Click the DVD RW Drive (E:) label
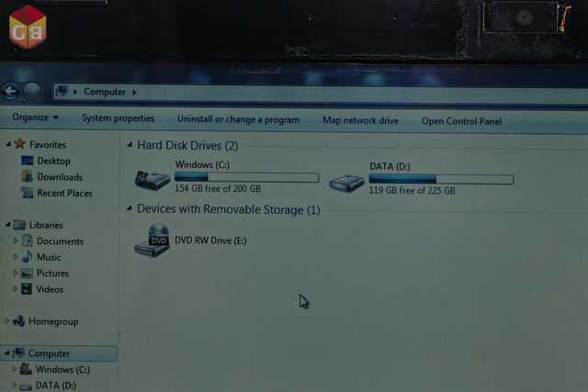 [210, 241]
